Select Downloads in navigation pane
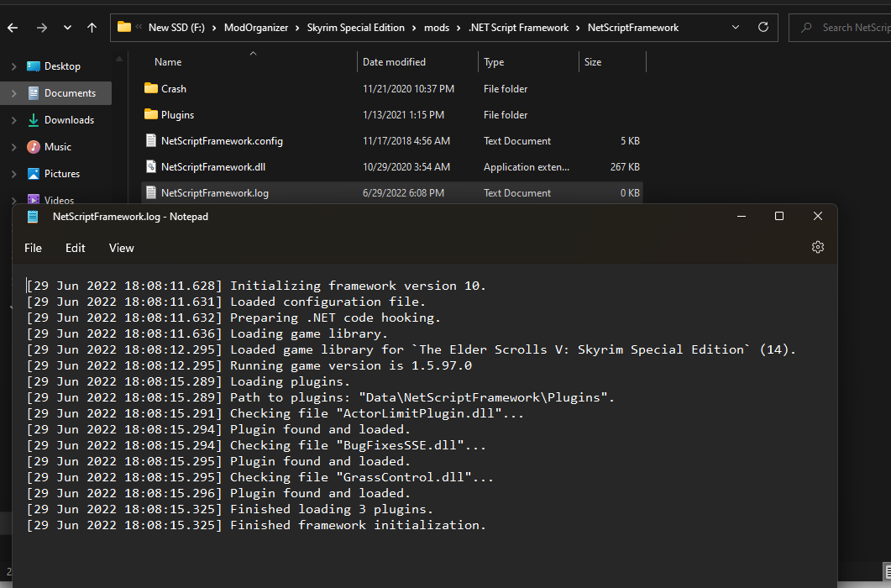Image resolution: width=891 pixels, height=588 pixels. point(70,119)
